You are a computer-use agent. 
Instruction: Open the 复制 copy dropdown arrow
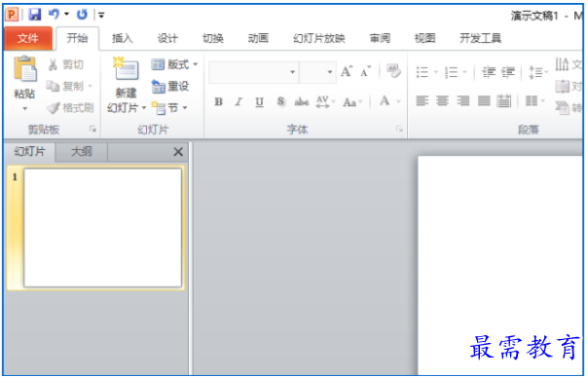(90, 87)
